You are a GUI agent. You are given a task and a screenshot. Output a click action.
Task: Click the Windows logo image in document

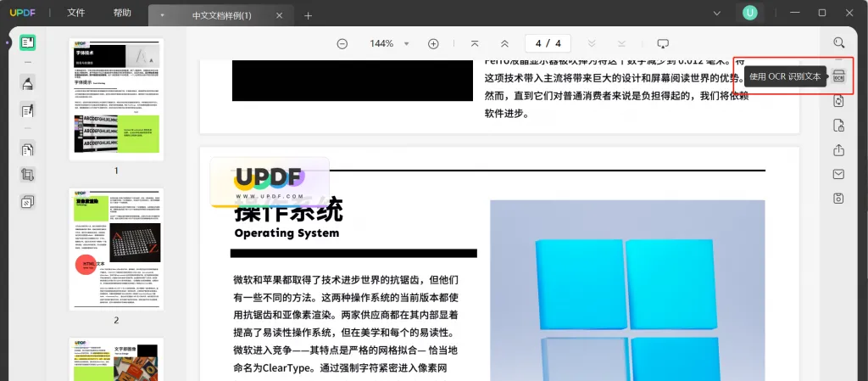(x=627, y=290)
